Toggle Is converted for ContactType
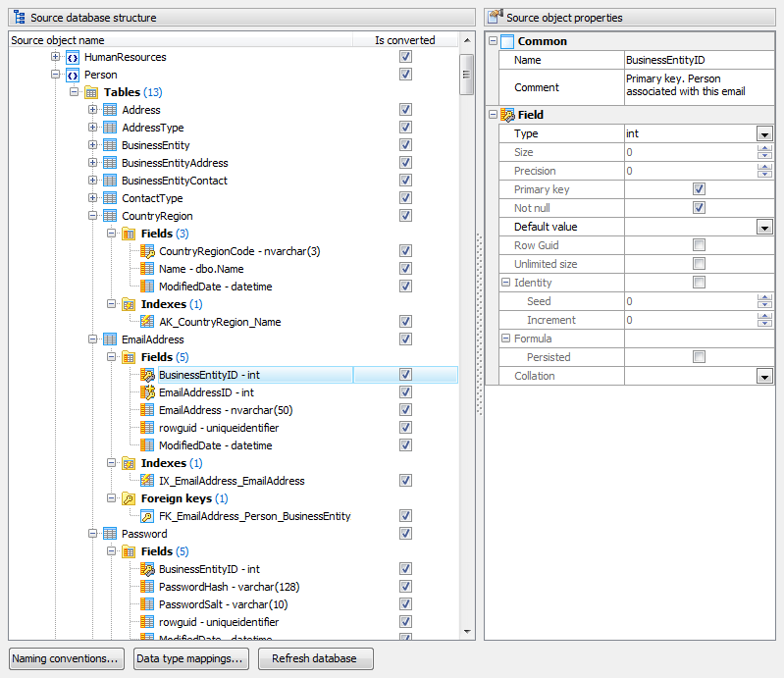The image size is (784, 678). point(405,198)
